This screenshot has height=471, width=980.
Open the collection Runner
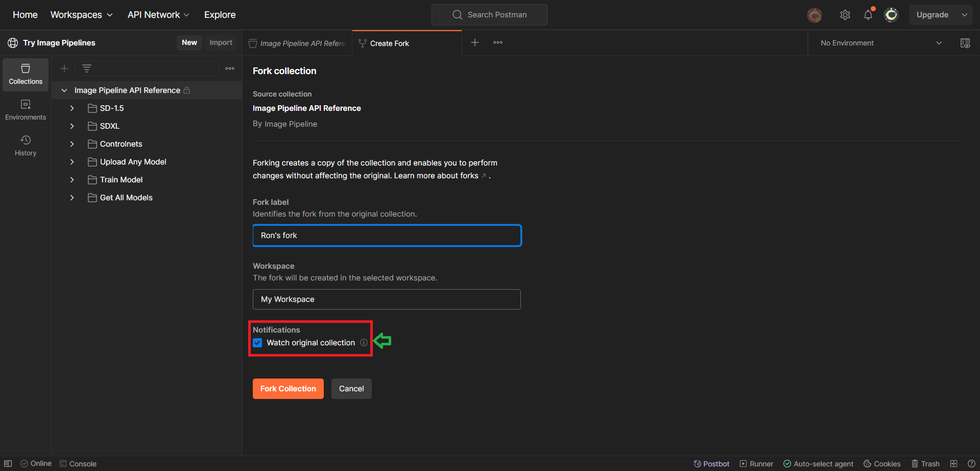click(756, 463)
